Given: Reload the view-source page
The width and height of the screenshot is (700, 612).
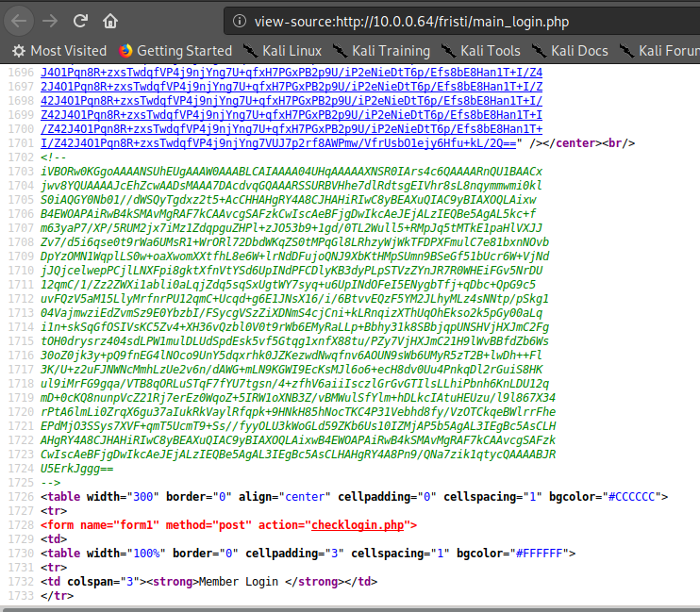Looking at the screenshot, I should tap(81, 20).
